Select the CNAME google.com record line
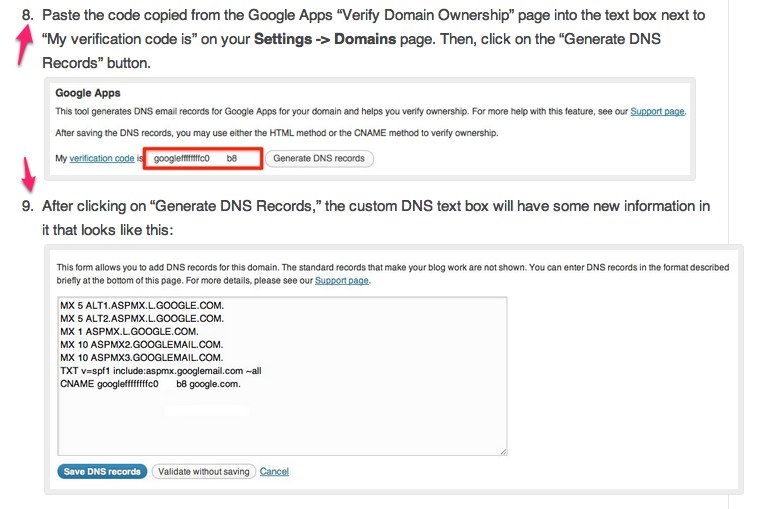Viewport: 775px width, 509px height. pos(150,384)
